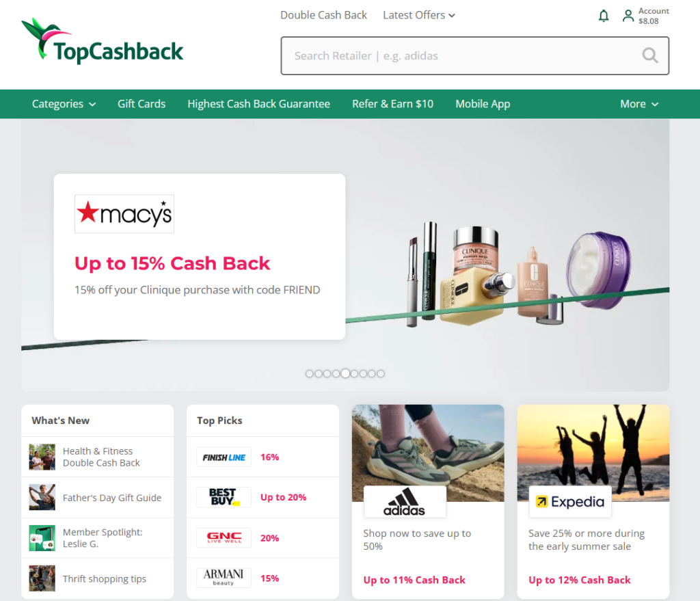Open the Account profile icon

pos(628,16)
